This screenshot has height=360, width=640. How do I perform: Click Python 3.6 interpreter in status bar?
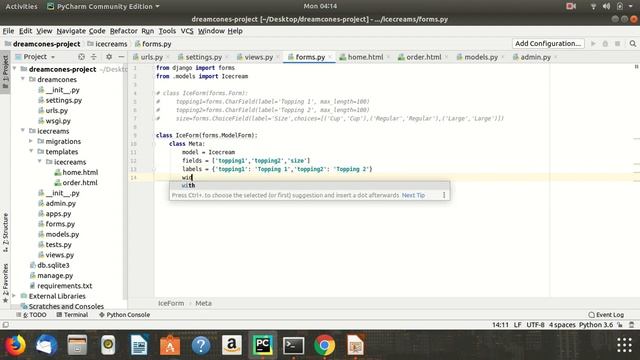click(596, 325)
